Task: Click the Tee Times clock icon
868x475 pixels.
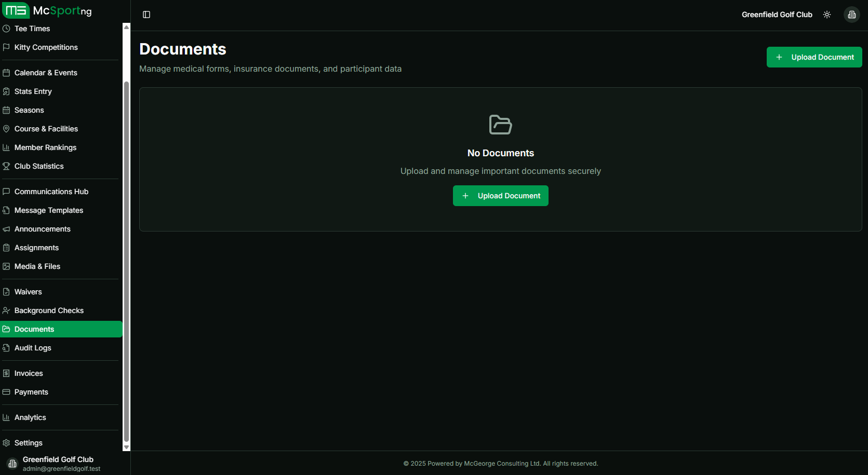Action: pyautogui.click(x=6, y=29)
